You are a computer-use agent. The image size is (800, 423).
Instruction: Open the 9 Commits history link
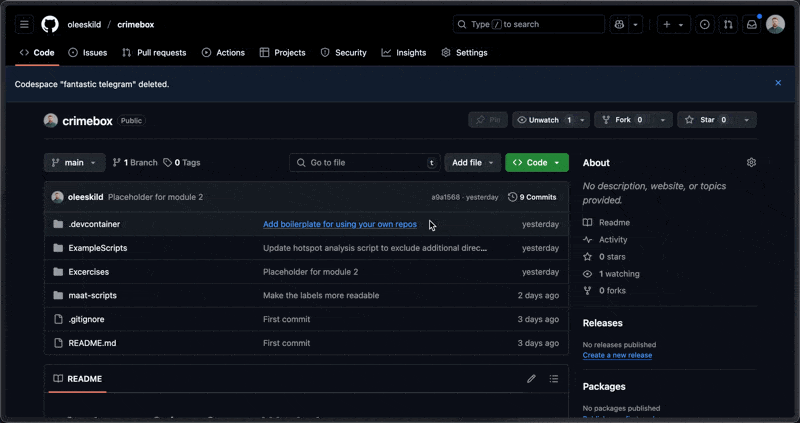tap(532, 197)
